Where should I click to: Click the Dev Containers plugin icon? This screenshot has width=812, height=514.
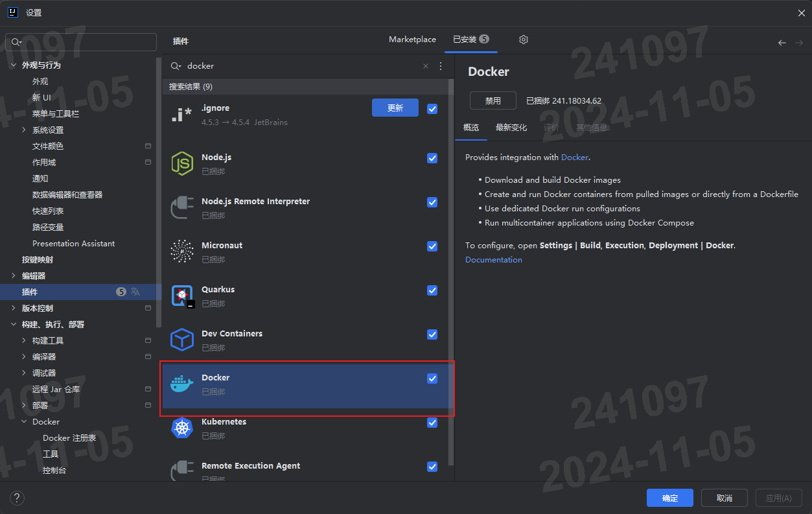(182, 340)
